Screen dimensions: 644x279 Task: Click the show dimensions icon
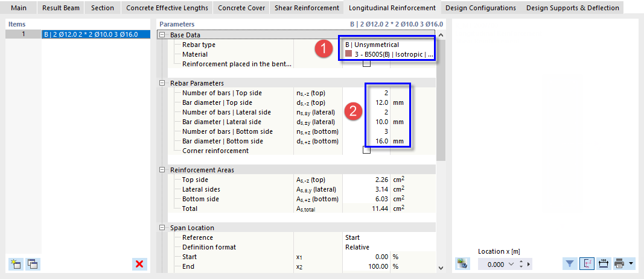602,263
